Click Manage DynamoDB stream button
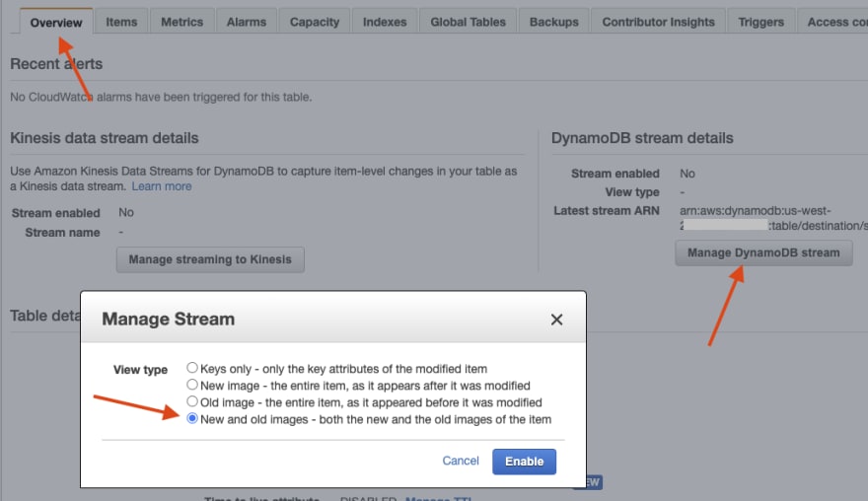This screenshot has width=868, height=501. click(763, 253)
